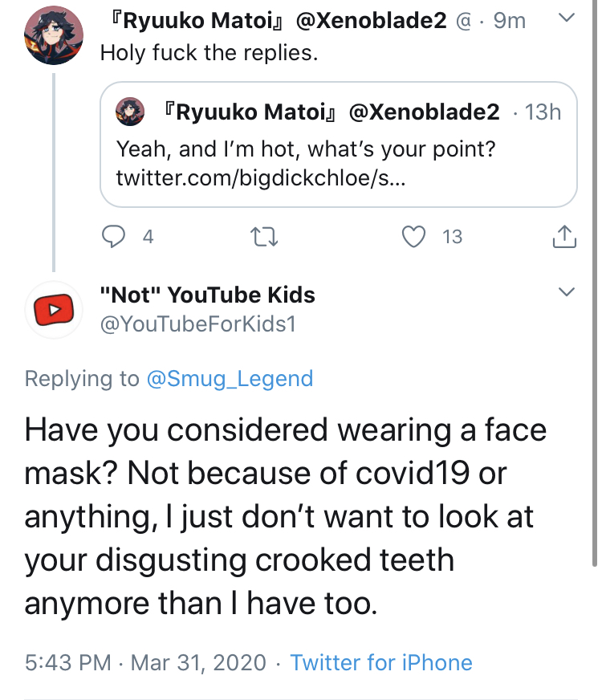602x700 pixels.
Task: Open the red YouTube Kids avatar
Action: click(x=54, y=309)
